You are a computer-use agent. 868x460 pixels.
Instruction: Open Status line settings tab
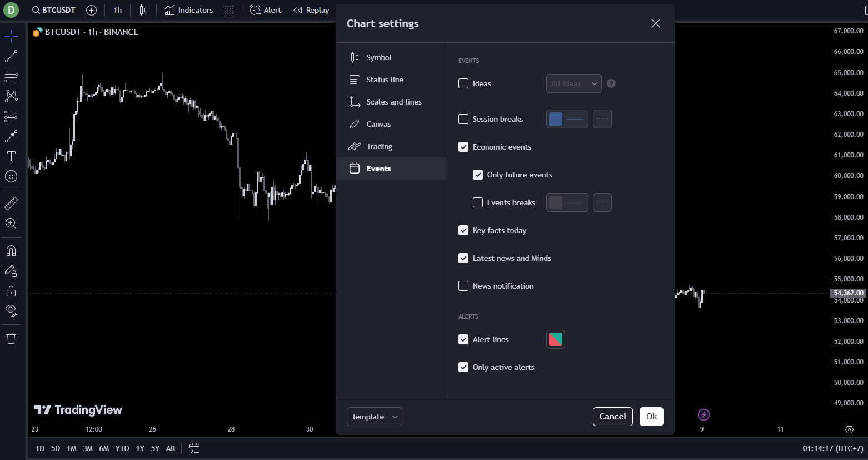(x=391, y=80)
